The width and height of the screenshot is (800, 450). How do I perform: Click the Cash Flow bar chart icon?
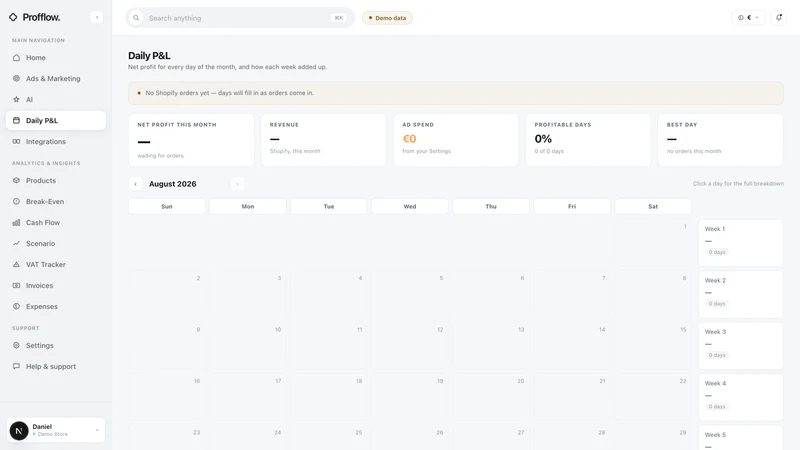point(16,222)
